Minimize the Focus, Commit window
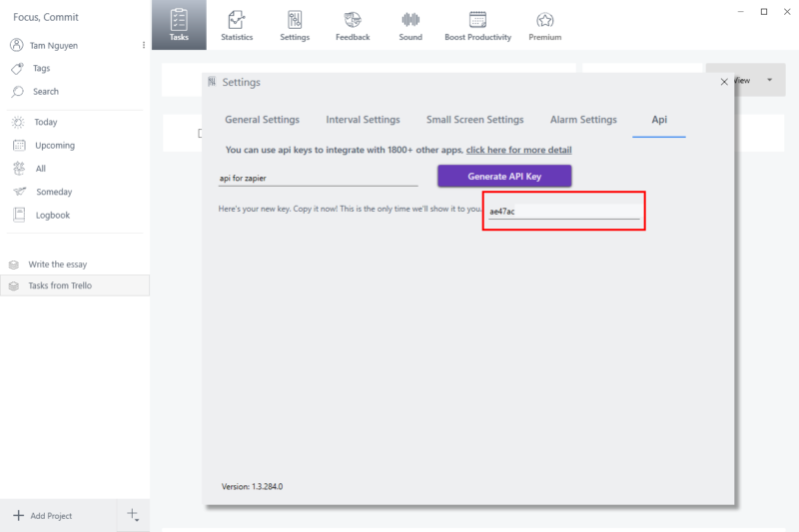Viewport: 799px width, 532px height. [x=741, y=11]
